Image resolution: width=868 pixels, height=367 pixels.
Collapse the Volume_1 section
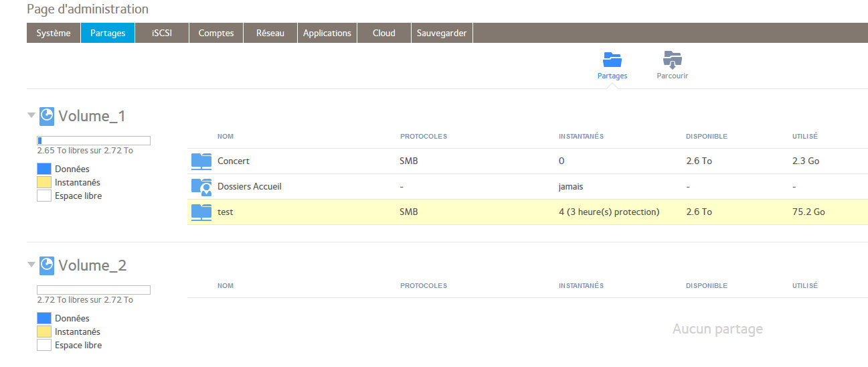pyautogui.click(x=31, y=115)
